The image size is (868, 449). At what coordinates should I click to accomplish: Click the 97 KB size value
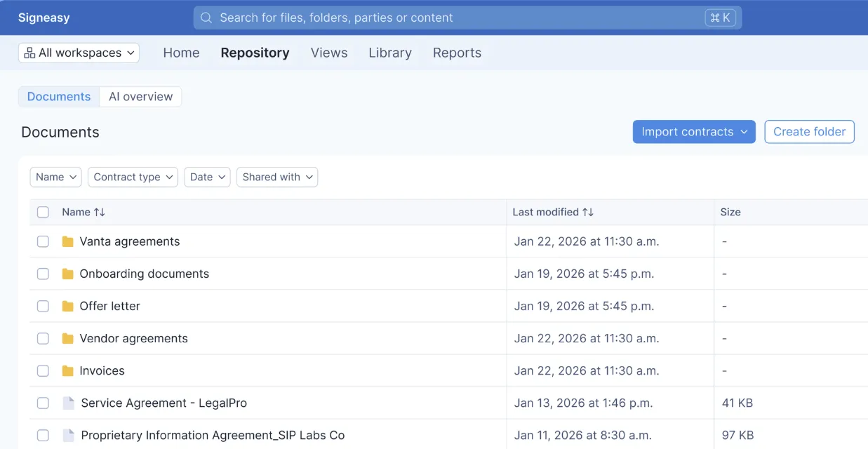coord(737,435)
